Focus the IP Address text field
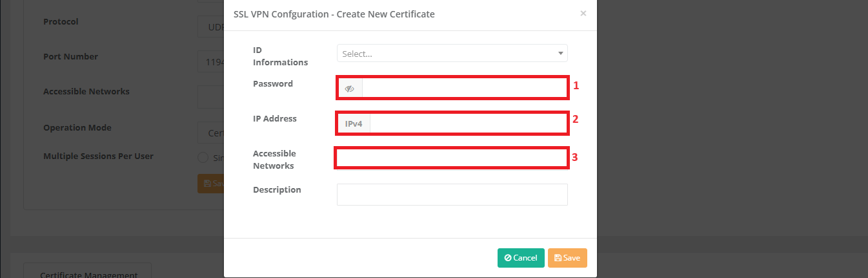The height and width of the screenshot is (278, 868). (x=468, y=123)
